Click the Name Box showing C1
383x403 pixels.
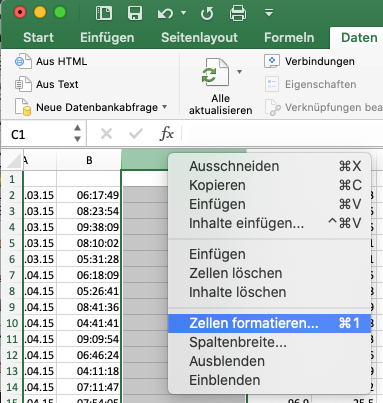tap(37, 135)
